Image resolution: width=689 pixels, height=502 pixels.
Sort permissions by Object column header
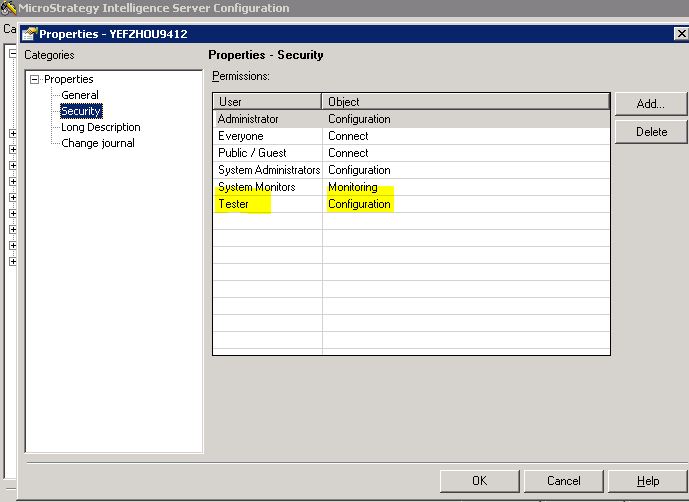[465, 101]
